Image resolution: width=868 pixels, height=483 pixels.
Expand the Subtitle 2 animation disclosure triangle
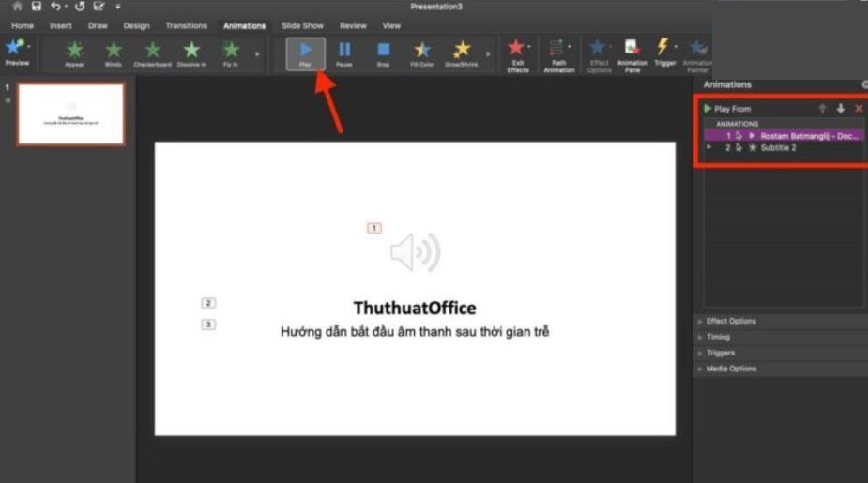point(709,148)
